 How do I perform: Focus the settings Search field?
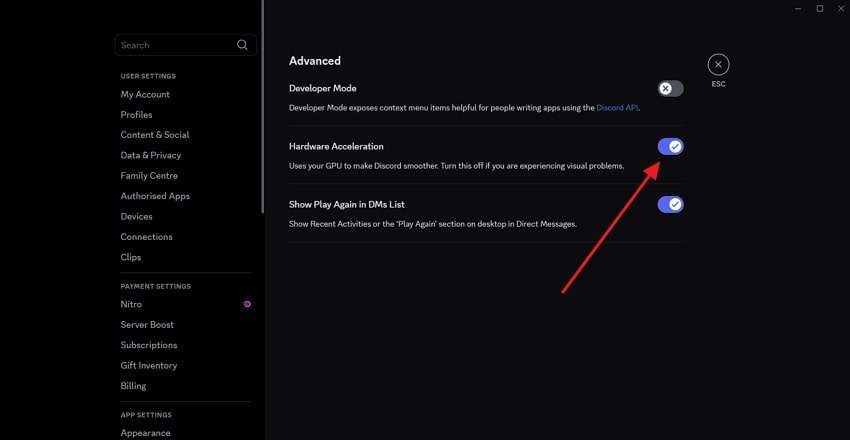click(185, 45)
